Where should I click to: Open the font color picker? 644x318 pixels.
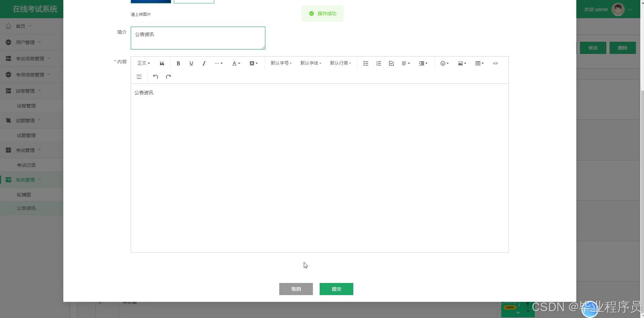click(x=236, y=63)
